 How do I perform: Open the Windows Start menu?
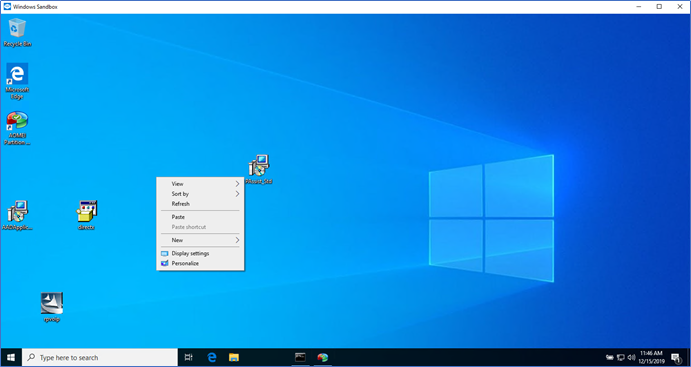click(11, 357)
